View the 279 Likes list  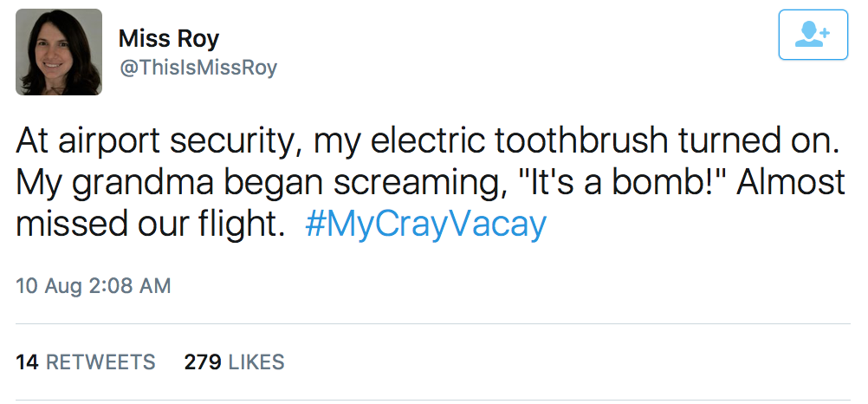tap(234, 362)
